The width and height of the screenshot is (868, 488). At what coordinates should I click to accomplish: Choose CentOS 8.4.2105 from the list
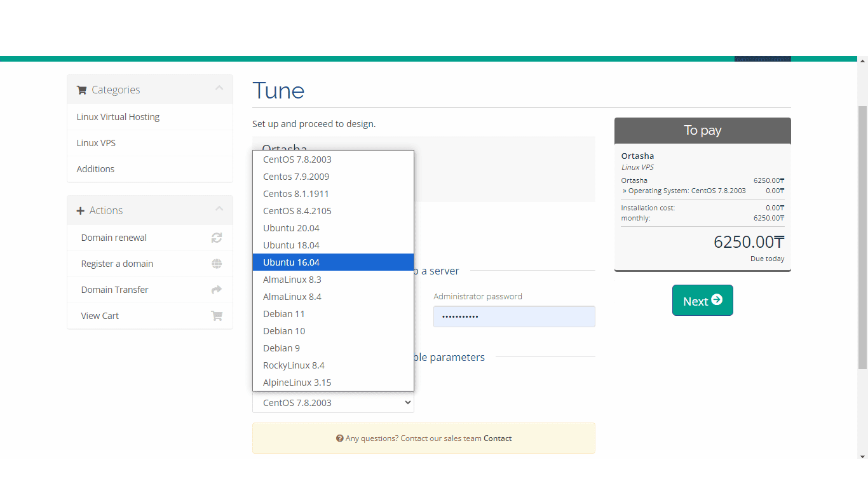click(x=333, y=211)
